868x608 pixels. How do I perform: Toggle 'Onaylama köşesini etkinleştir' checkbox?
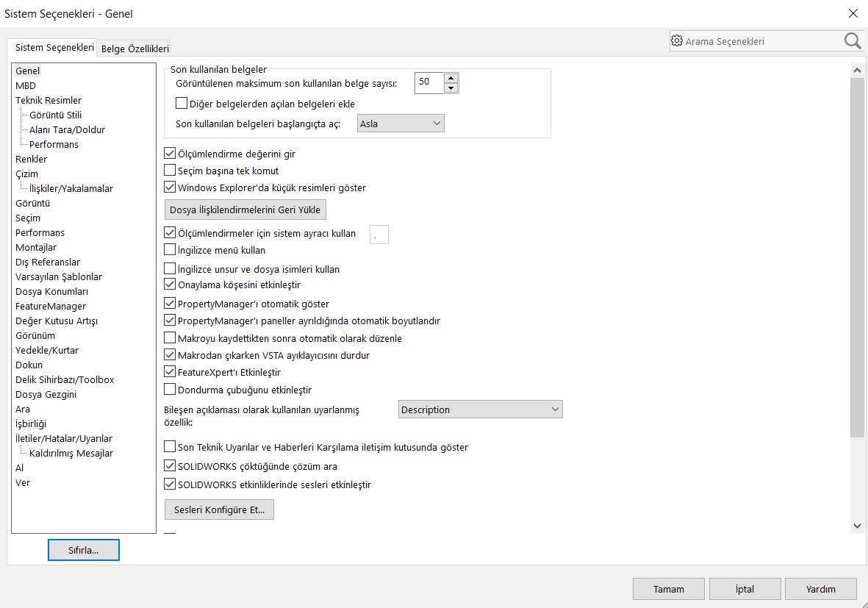(x=170, y=284)
